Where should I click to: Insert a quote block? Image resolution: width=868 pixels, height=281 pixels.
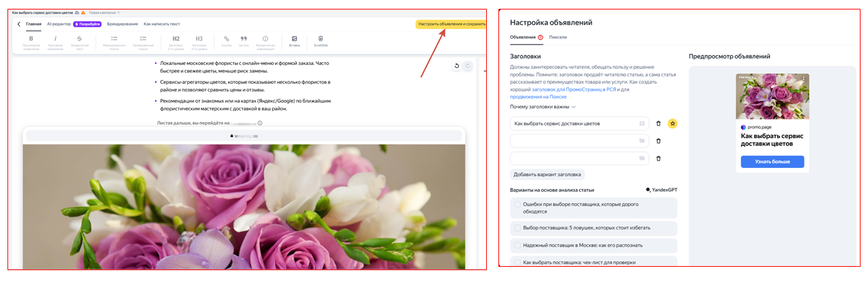coord(244,39)
